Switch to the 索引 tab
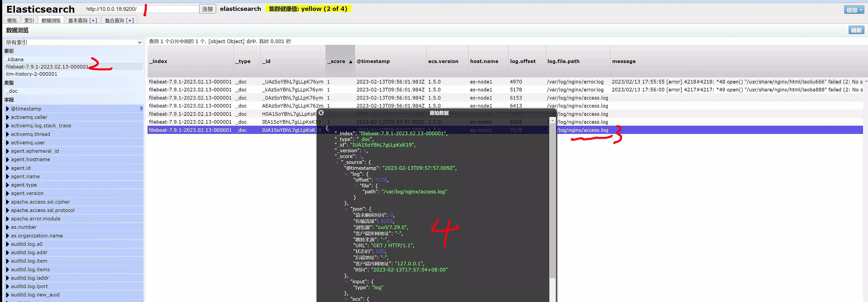The width and height of the screenshot is (868, 302). pyautogui.click(x=29, y=20)
